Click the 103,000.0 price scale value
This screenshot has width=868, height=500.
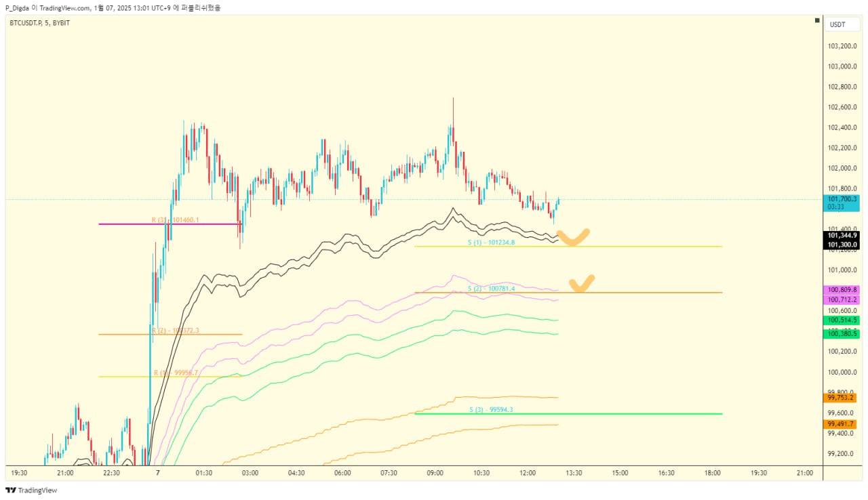[x=842, y=66]
